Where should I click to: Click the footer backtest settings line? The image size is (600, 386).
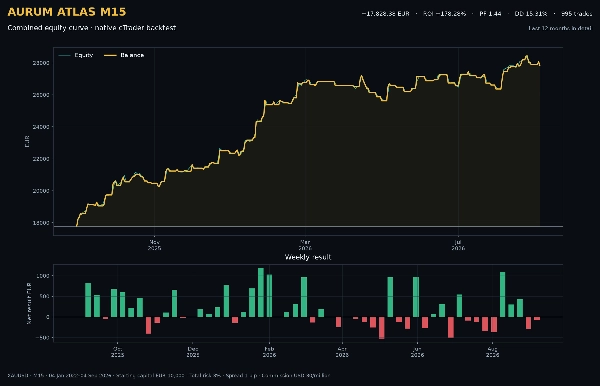168,375
